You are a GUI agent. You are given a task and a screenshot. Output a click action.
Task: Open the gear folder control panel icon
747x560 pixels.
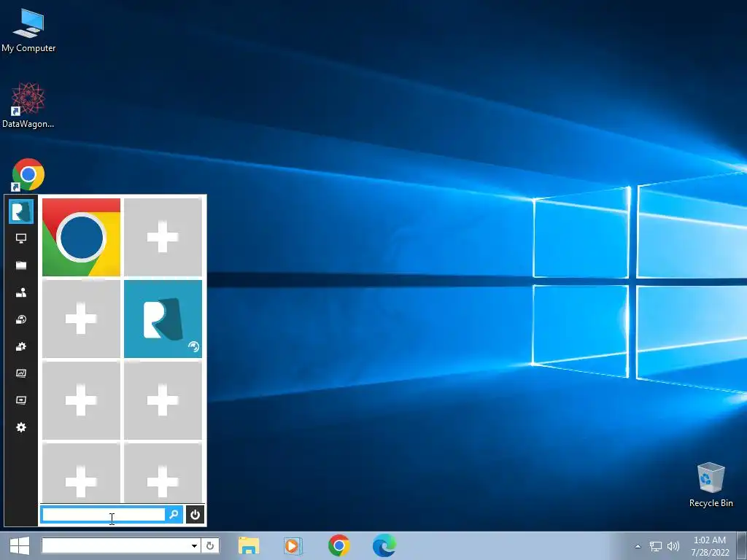tap(21, 346)
